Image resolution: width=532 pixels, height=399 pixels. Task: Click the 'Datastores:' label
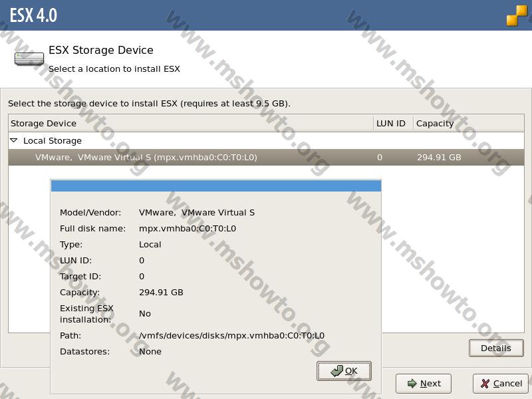point(85,352)
